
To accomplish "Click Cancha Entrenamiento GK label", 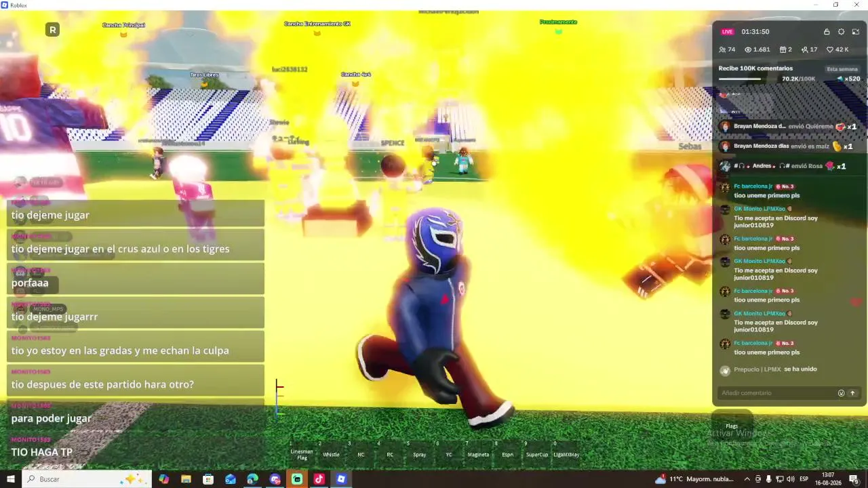I will pos(317,24).
